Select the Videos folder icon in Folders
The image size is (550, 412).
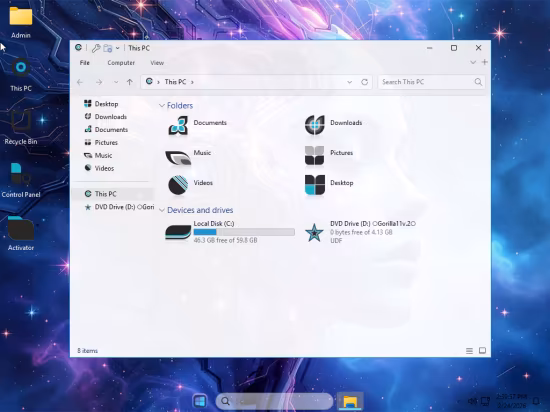pos(178,185)
